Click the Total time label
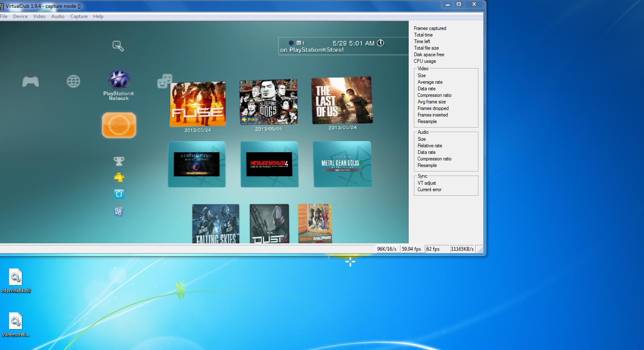Viewport: 644px width, 350px height. (x=423, y=35)
